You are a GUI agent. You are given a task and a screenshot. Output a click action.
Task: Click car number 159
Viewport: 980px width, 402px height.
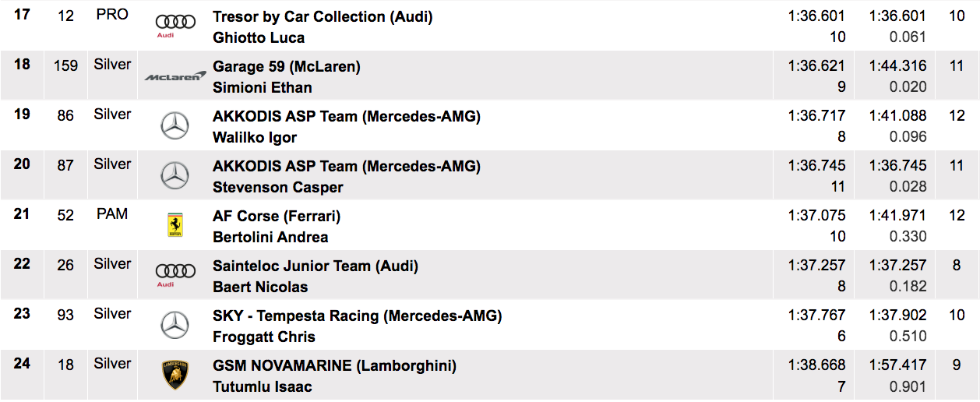[x=66, y=65]
